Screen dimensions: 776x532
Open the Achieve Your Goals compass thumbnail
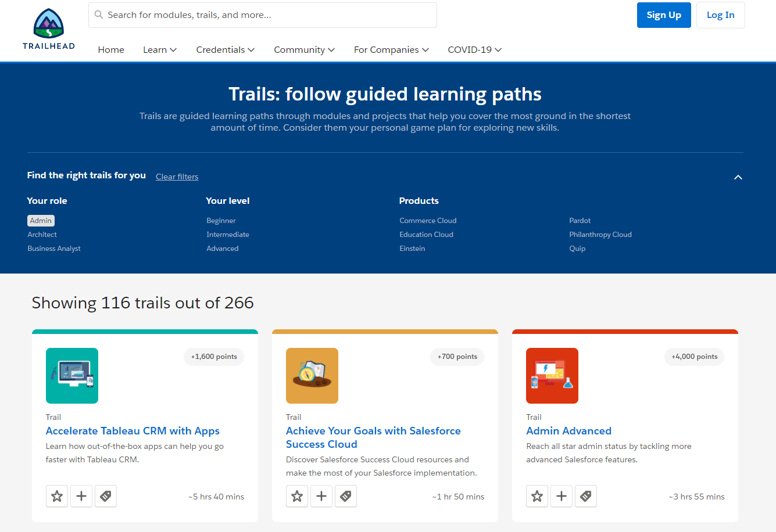(312, 376)
